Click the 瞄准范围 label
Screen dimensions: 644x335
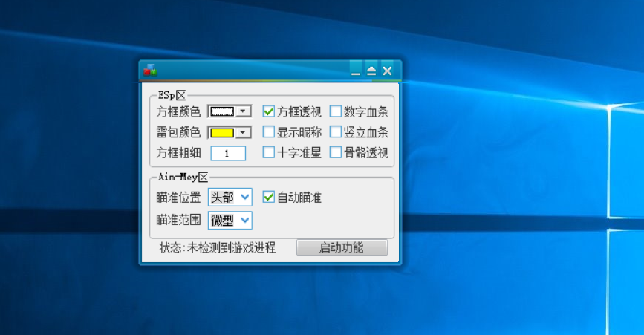[x=178, y=220]
